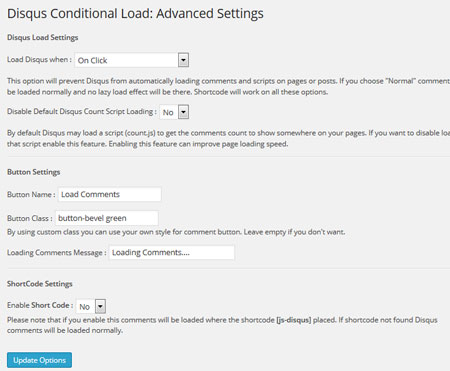Click the "No" value beside Enable Short Code

tap(85, 307)
